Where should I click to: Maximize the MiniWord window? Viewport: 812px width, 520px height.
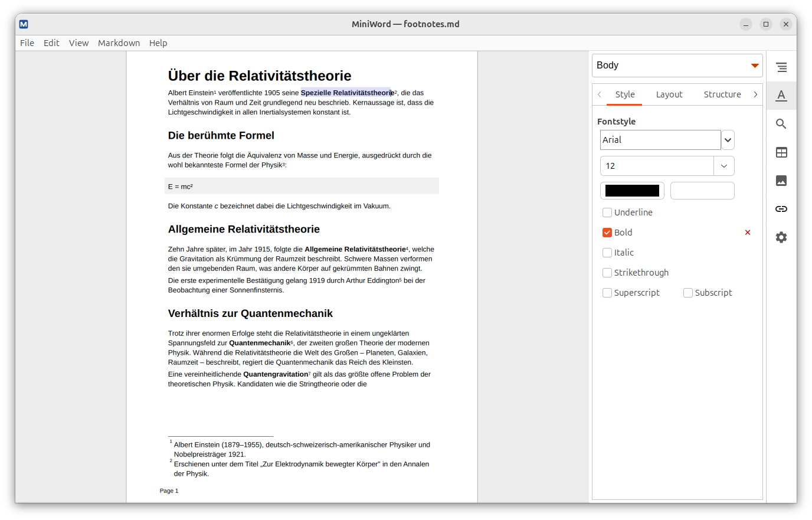click(x=766, y=24)
